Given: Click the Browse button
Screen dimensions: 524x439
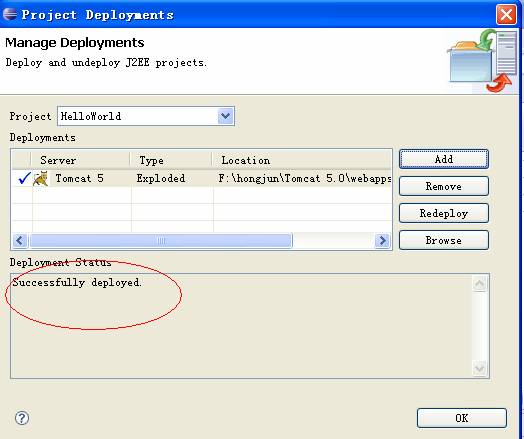Looking at the screenshot, I should click(444, 240).
